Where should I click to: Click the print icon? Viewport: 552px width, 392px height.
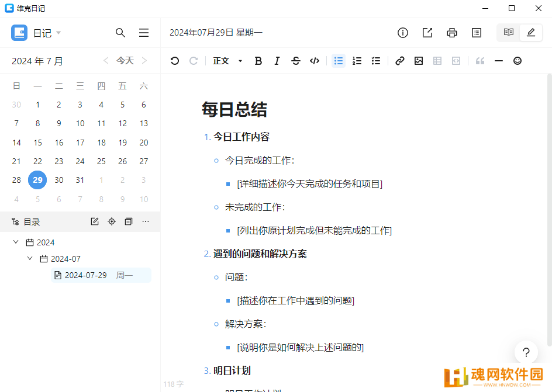coord(452,33)
